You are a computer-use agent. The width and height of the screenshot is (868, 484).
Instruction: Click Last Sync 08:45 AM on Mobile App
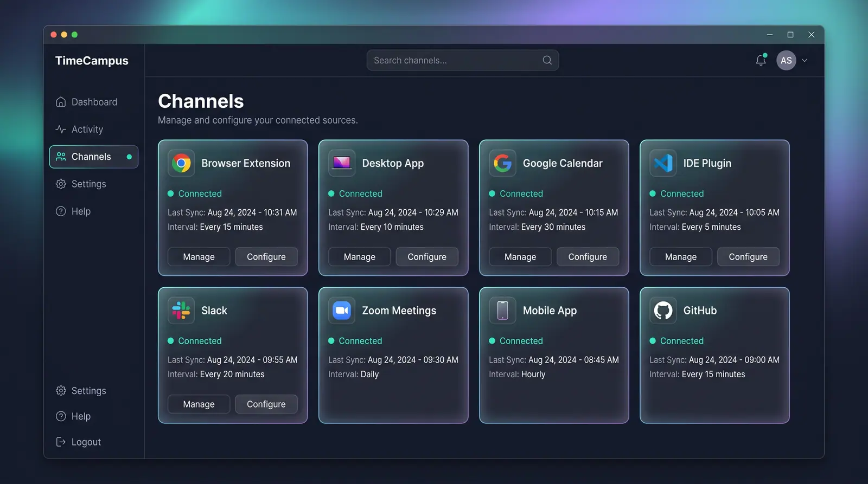[x=554, y=360]
